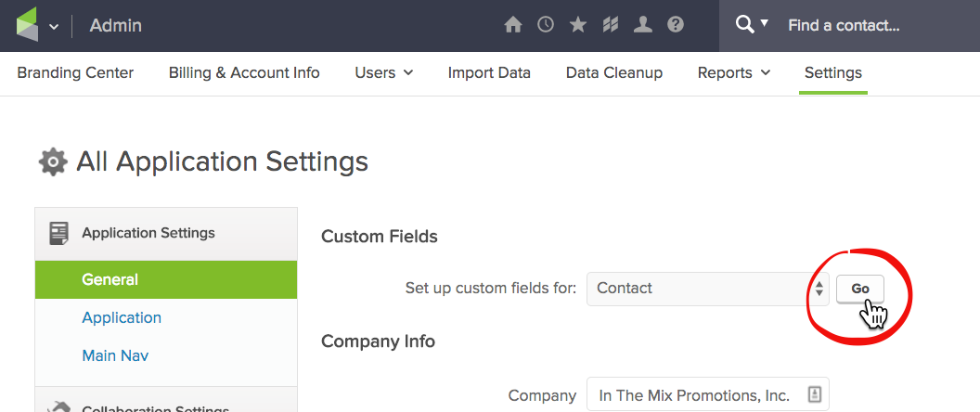Open the Branding Center tab
Viewport: 980px width, 412px height.
point(75,73)
